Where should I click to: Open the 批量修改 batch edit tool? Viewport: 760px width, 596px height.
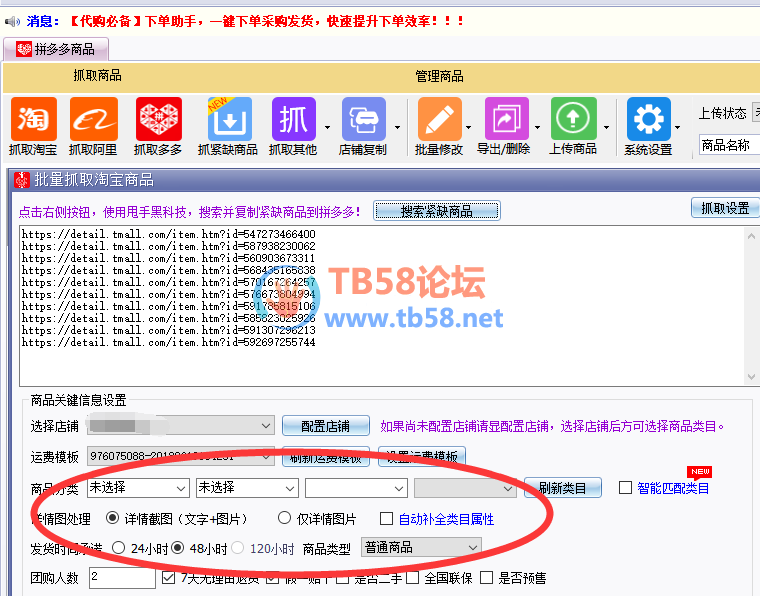click(439, 120)
